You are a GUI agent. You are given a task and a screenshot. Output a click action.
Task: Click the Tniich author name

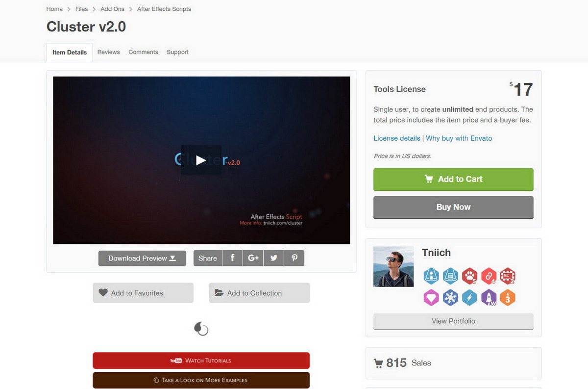436,253
